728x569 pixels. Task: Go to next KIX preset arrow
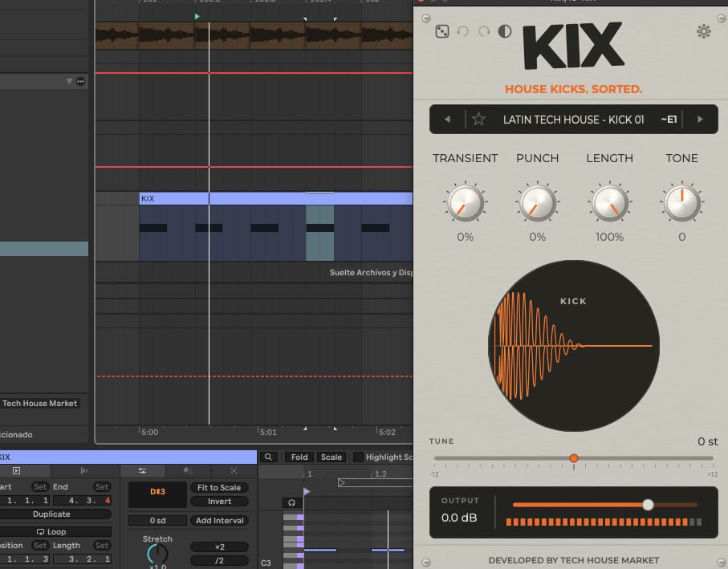point(700,120)
